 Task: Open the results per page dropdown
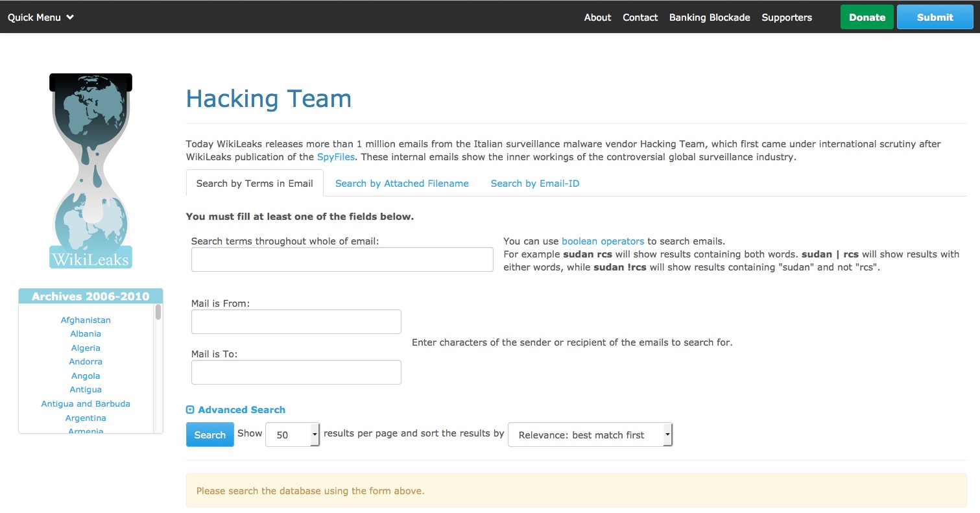point(293,435)
